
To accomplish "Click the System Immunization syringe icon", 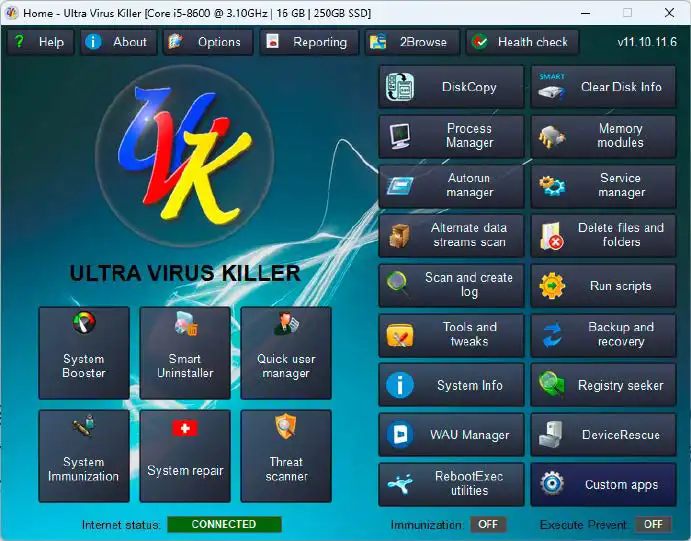I will [84, 426].
